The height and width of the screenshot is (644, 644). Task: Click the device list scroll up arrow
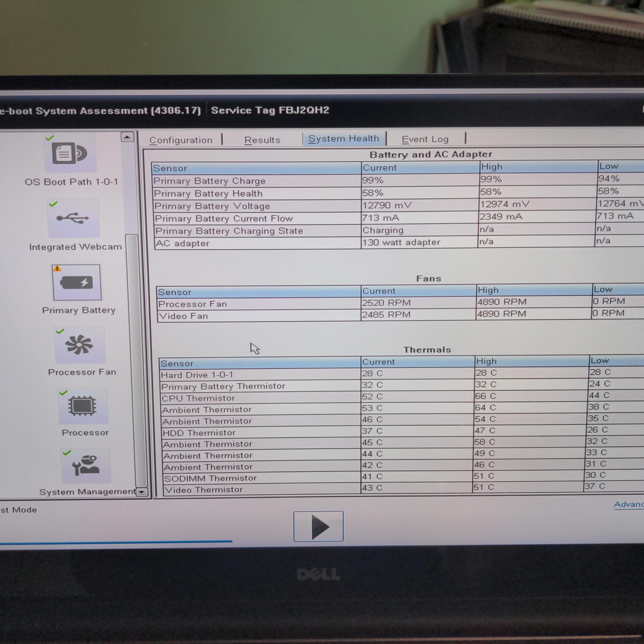click(x=127, y=137)
